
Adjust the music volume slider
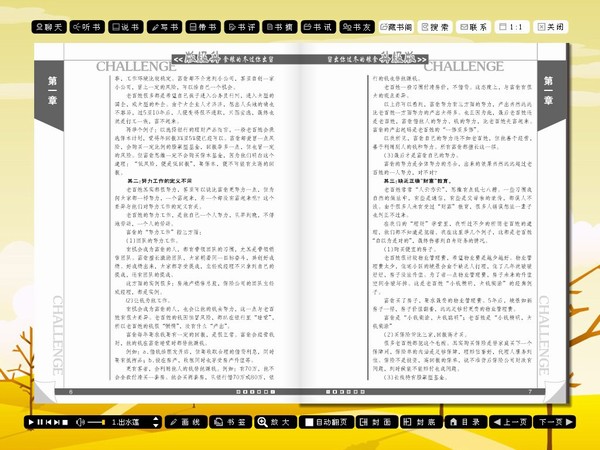pos(96,422)
